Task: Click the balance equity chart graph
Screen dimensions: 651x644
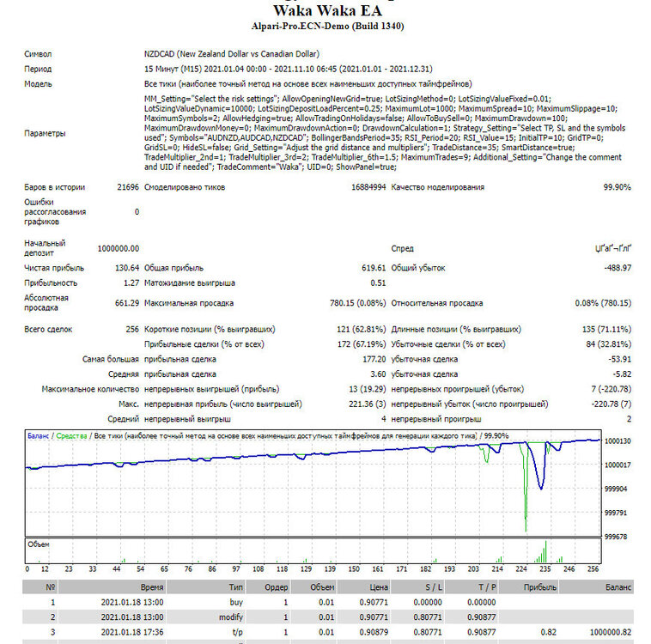Action: 313,483
